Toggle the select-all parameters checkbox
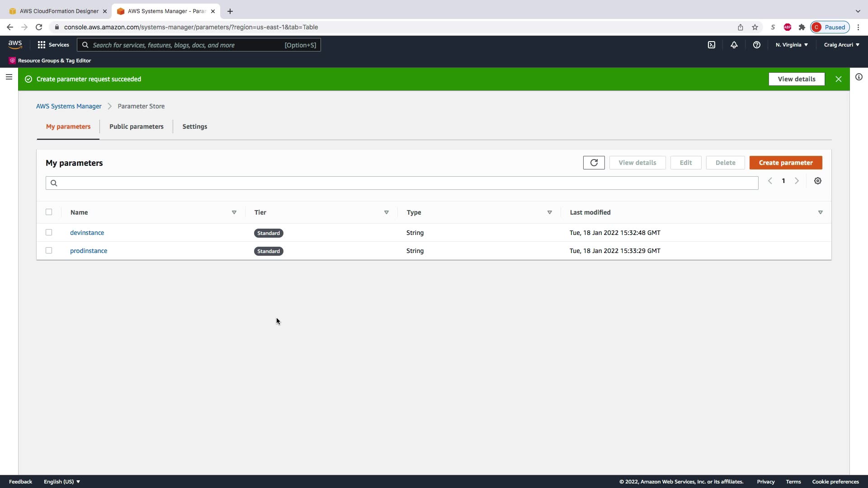The width and height of the screenshot is (868, 488). pos(49,212)
